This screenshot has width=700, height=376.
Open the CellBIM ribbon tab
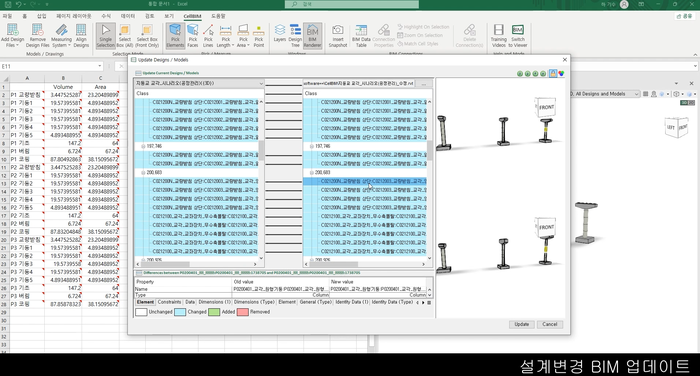click(x=192, y=16)
